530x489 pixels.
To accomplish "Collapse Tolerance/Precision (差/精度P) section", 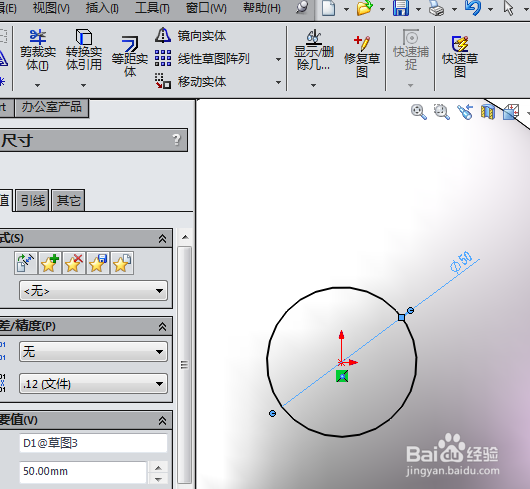I will click(x=162, y=326).
